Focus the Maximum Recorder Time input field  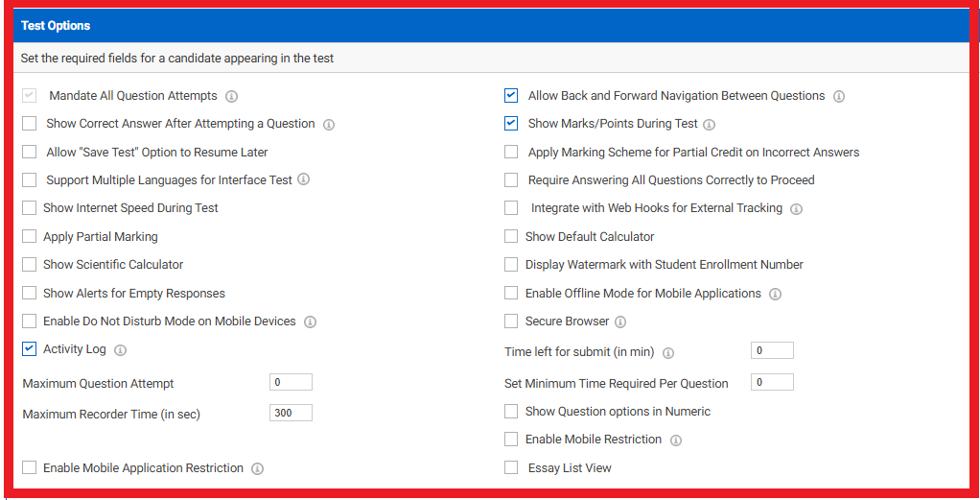coord(291,414)
